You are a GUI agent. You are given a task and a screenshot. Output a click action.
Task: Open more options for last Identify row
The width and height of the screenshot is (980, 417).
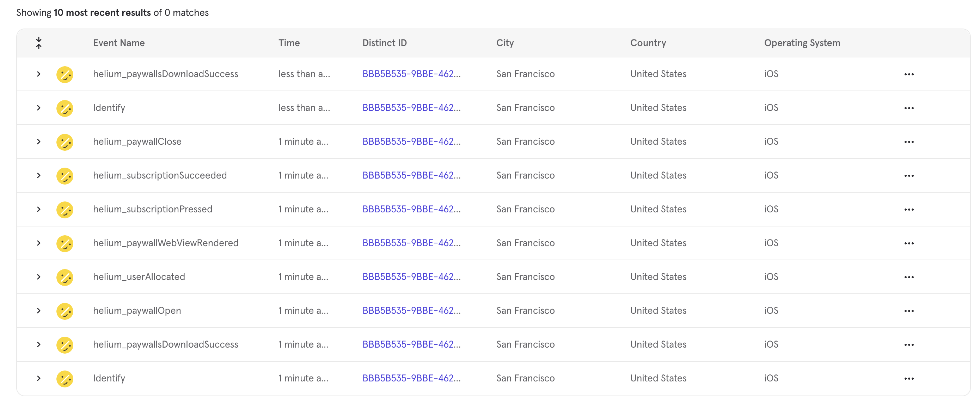[x=908, y=379]
